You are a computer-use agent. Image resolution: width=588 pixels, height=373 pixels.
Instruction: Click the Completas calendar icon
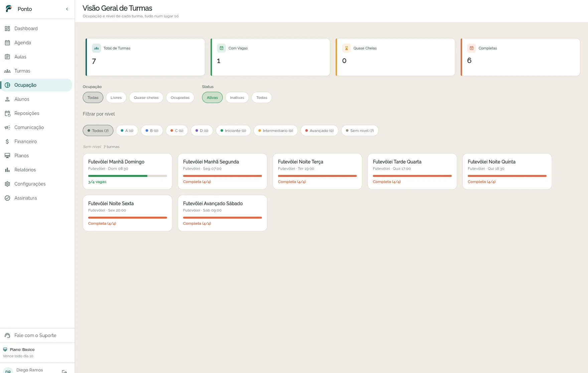(471, 48)
